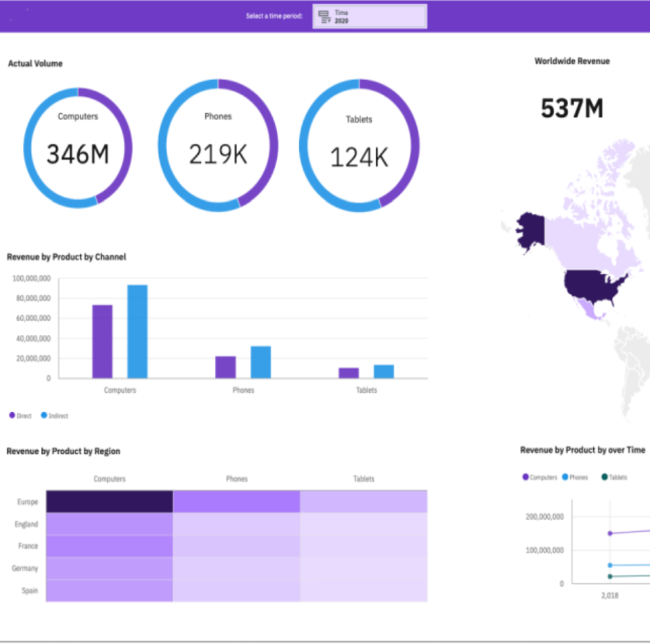
Task: Click the Computers 2,018 line data point
Action: (610, 533)
